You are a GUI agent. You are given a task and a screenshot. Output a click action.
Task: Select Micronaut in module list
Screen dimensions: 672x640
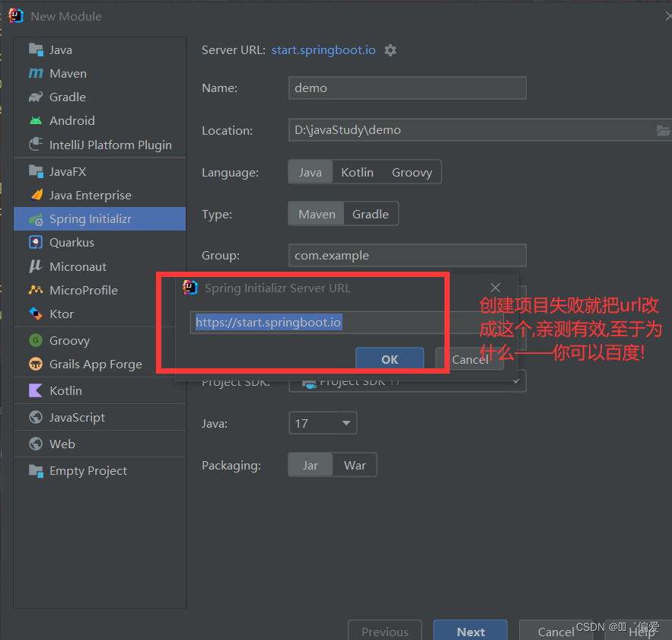click(x=100, y=266)
